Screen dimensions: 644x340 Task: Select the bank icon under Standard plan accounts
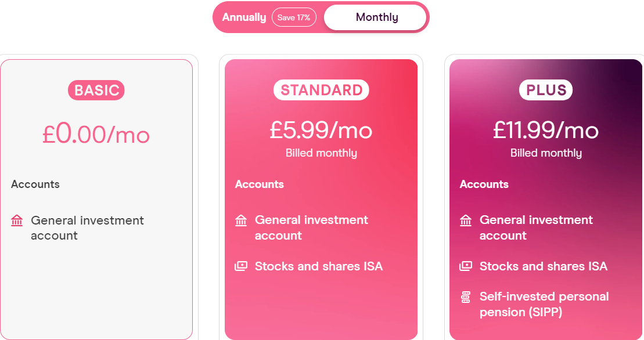tap(241, 220)
